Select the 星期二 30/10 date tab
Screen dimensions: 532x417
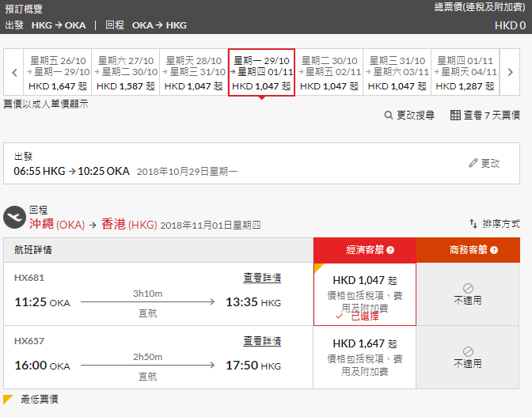click(x=329, y=72)
